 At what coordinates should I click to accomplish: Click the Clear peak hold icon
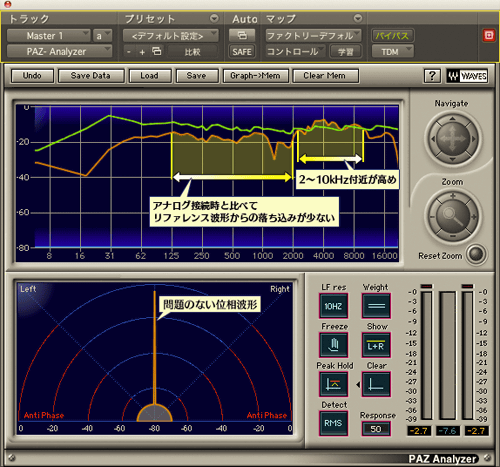[x=376, y=384]
